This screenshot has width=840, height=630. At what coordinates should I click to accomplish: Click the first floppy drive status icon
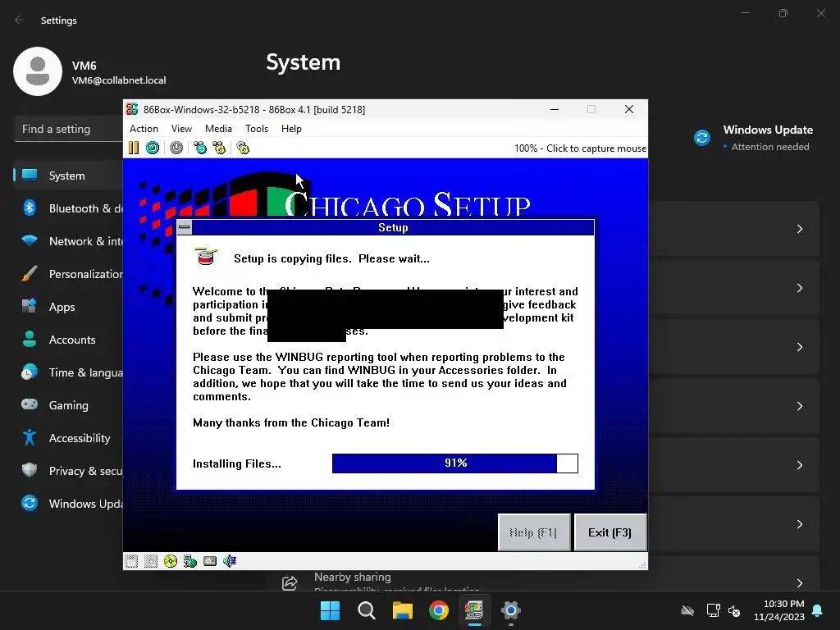coord(131,561)
